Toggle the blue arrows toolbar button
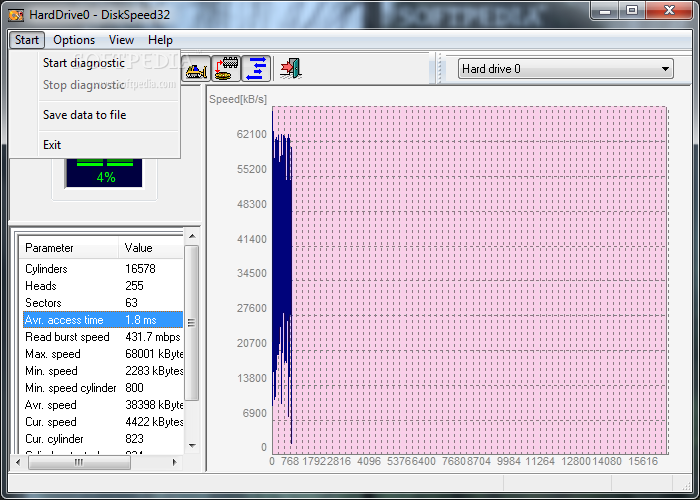This screenshot has height=500, width=700. 256,69
